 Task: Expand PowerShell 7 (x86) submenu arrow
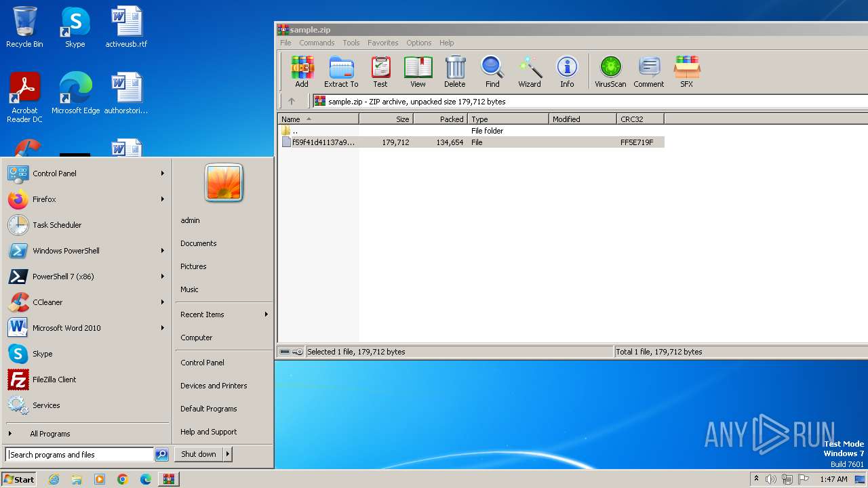tap(163, 277)
